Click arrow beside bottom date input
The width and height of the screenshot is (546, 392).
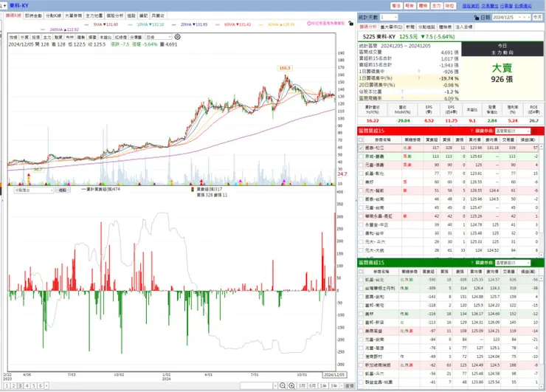pyautogui.click(x=275, y=386)
